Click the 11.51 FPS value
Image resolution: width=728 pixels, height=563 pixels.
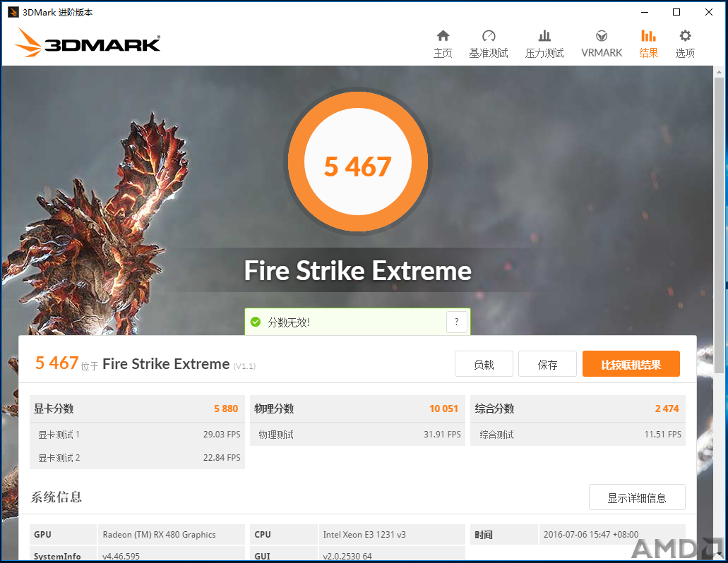pyautogui.click(x=662, y=435)
